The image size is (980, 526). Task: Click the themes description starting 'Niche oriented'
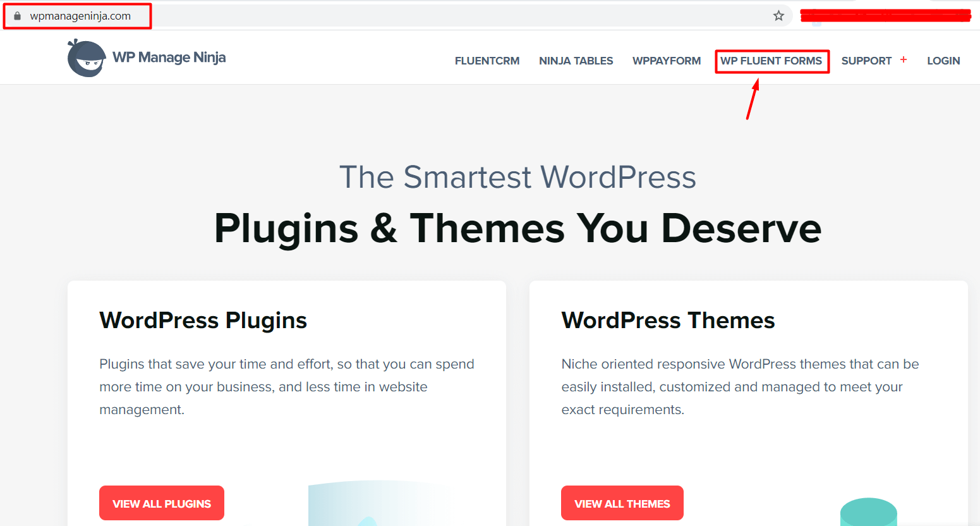pos(740,387)
